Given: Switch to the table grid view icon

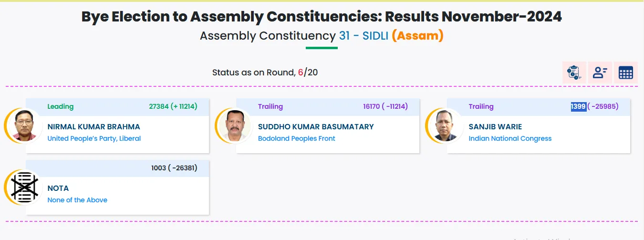Looking at the screenshot, I should pyautogui.click(x=625, y=73).
